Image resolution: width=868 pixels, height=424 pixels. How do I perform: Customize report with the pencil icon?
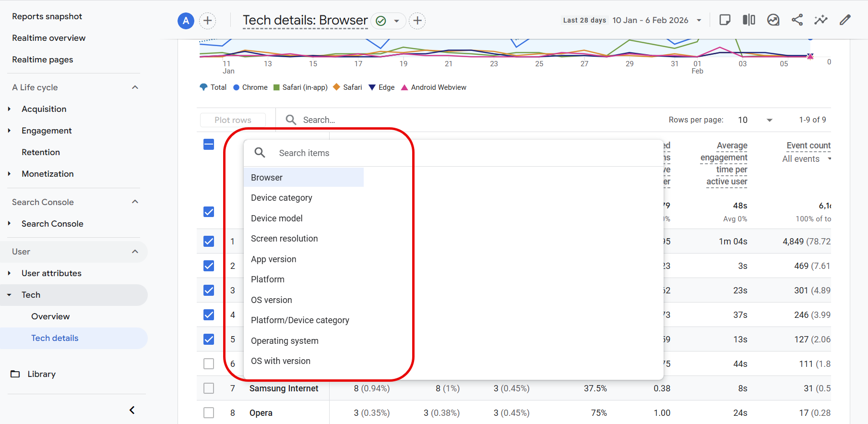(x=845, y=20)
